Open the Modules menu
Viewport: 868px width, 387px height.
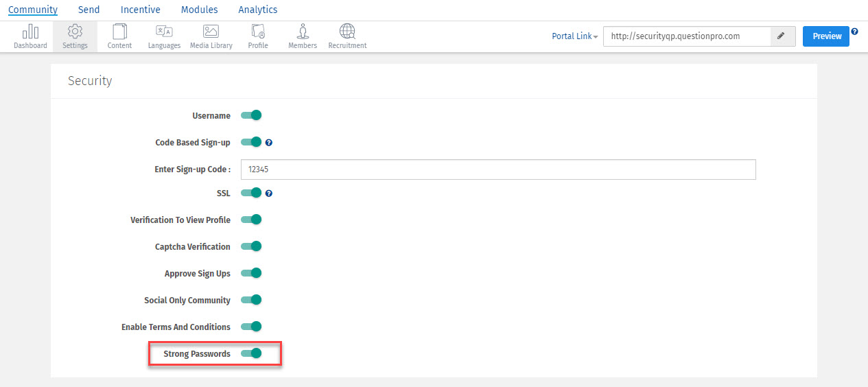[x=199, y=10]
